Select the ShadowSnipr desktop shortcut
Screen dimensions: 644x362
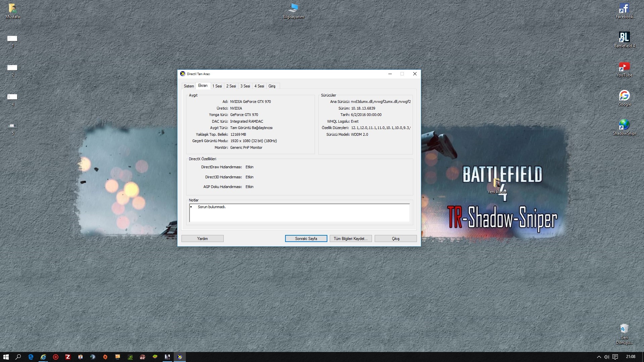(624, 127)
